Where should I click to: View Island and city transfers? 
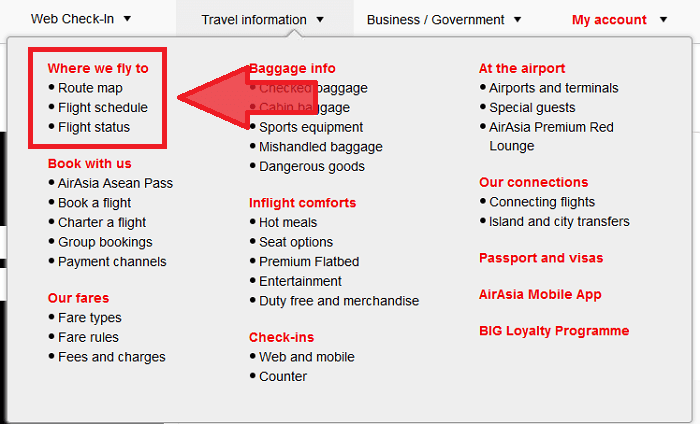(559, 221)
